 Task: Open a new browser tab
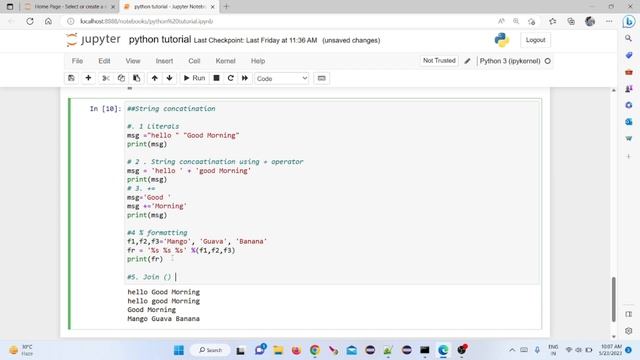point(226,7)
